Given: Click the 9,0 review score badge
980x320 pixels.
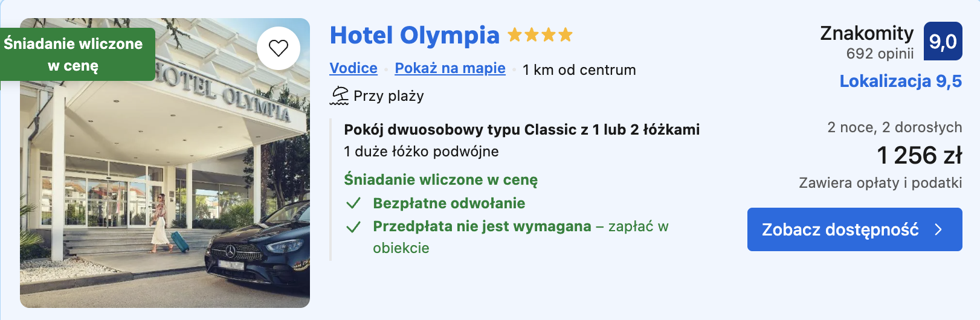Looking at the screenshot, I should point(943,41).
